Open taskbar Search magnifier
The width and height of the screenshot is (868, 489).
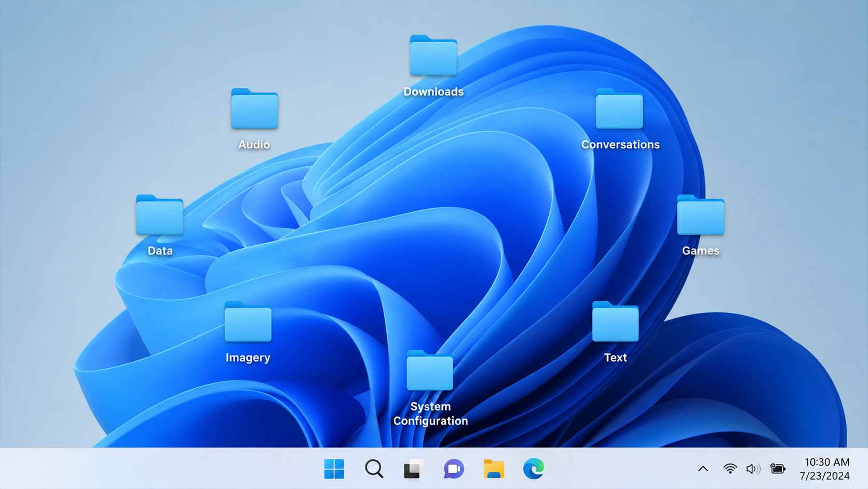(374, 469)
